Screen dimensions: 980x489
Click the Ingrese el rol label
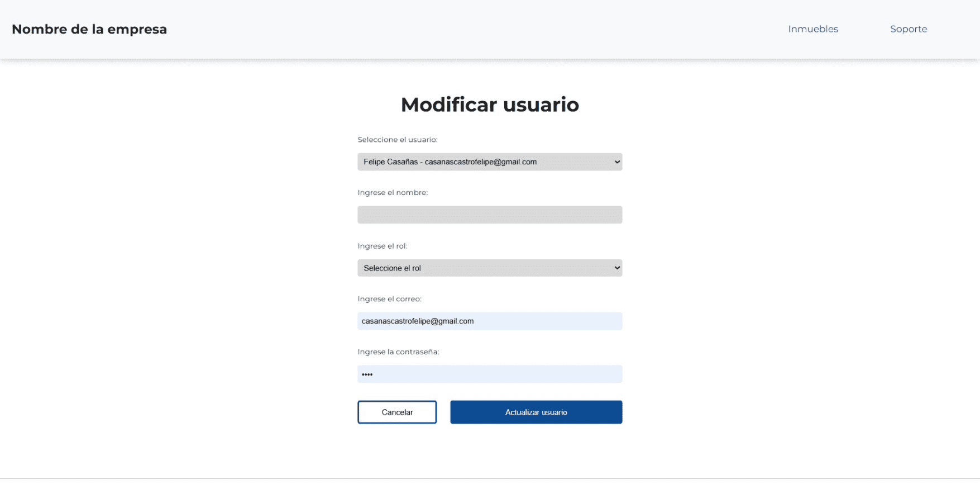click(383, 246)
